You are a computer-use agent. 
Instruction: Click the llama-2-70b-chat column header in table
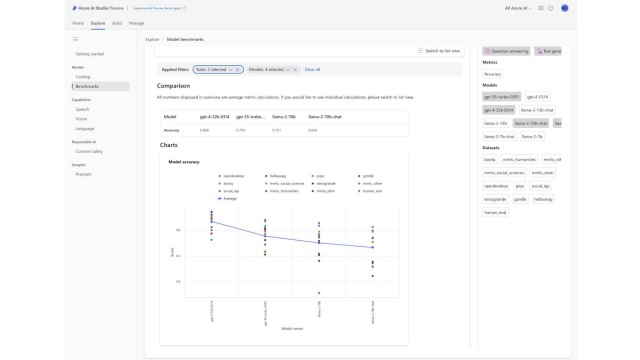pyautogui.click(x=325, y=117)
